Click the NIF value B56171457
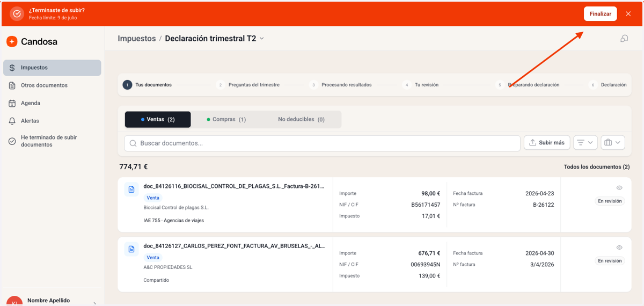644x306 pixels. 426,205
